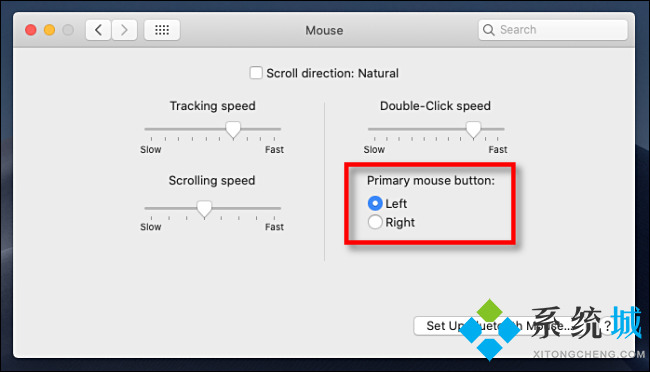Click the Double-Click speed slider thumb
Image resolution: width=650 pixels, height=372 pixels.
tap(473, 130)
